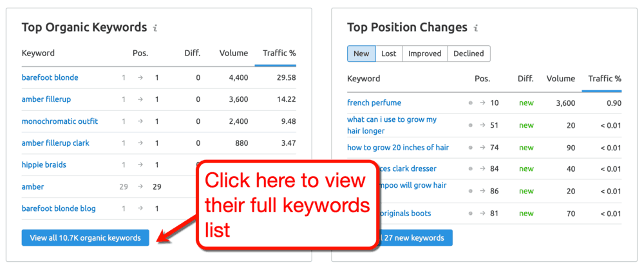Open the amber fillerup clark keyword link
This screenshot has width=644, height=269.
[x=55, y=143]
